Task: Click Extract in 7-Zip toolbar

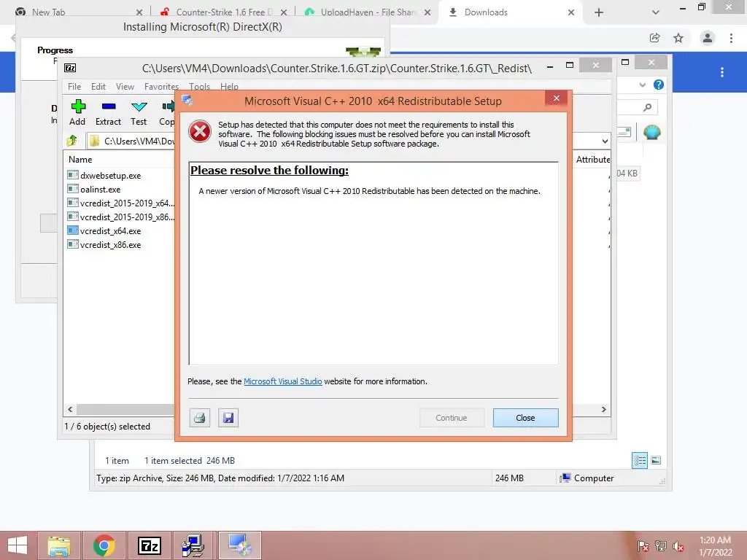Action: point(108,113)
